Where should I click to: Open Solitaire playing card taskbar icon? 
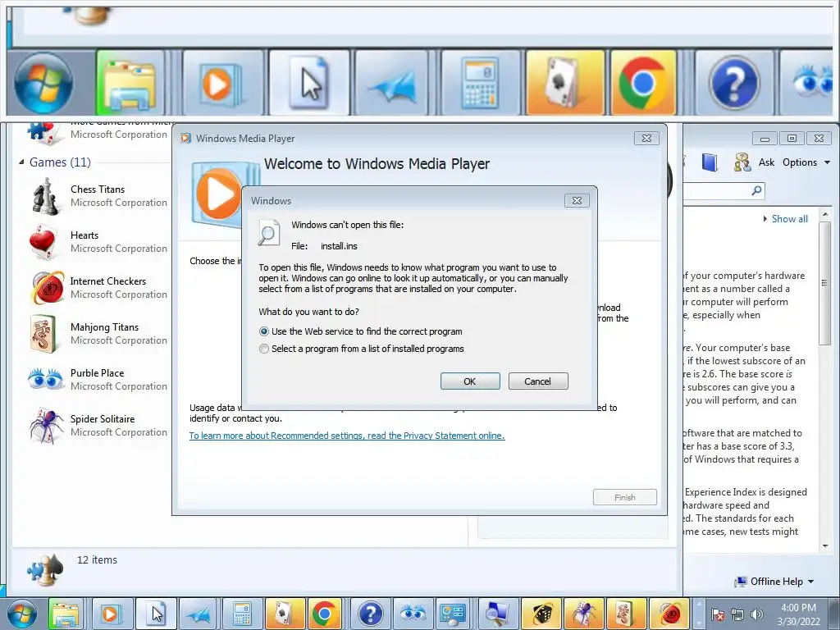(x=285, y=614)
